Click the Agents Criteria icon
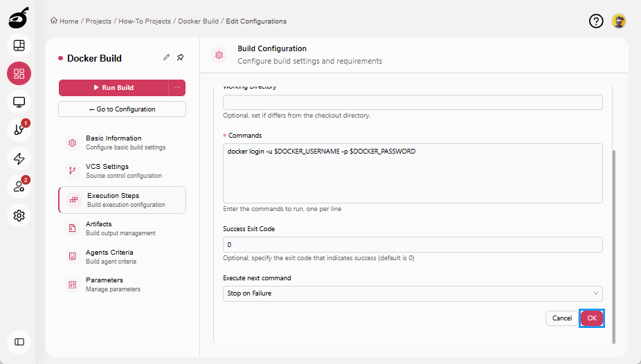This screenshot has height=364, width=641. [x=73, y=256]
